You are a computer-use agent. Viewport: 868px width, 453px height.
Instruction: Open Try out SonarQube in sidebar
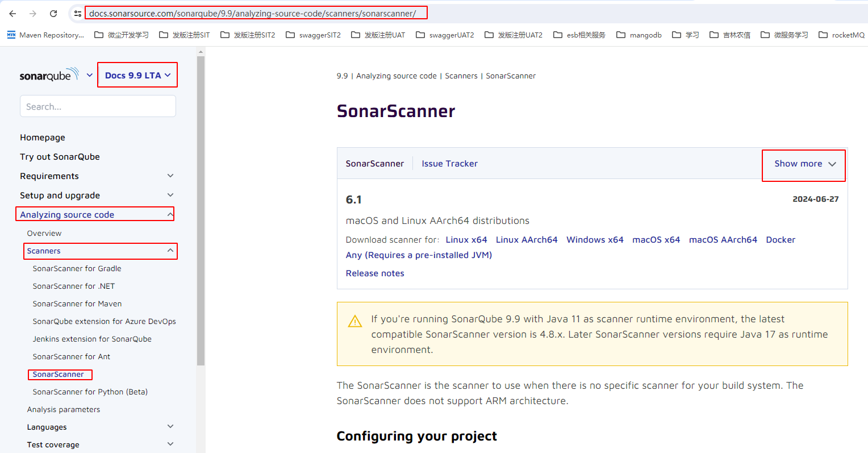point(60,157)
